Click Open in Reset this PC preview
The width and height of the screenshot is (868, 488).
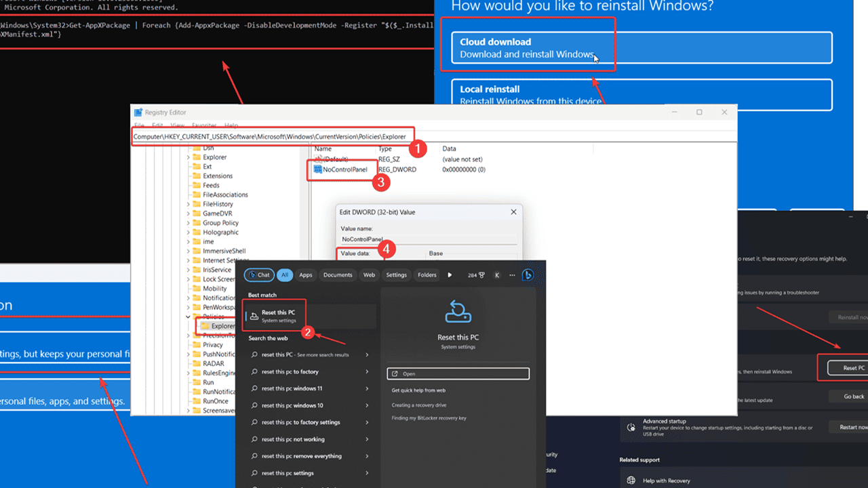pyautogui.click(x=458, y=373)
